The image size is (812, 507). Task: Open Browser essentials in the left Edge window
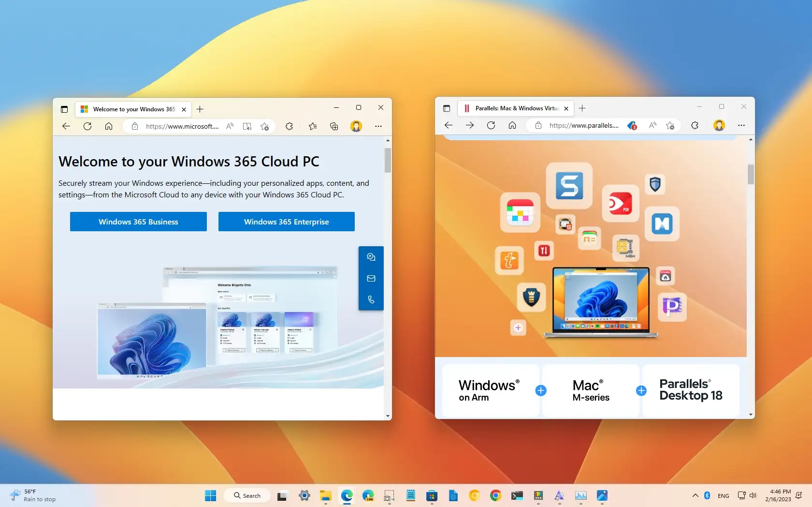point(289,126)
